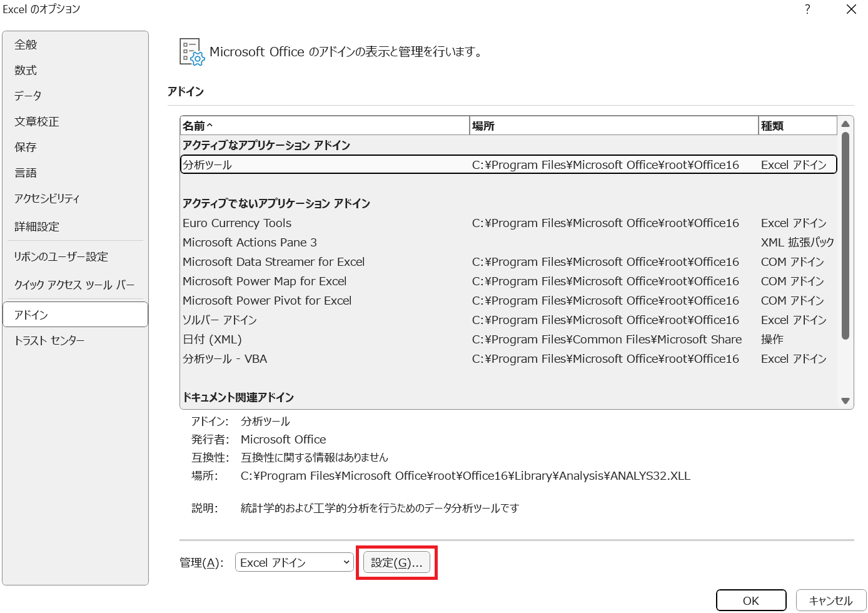Select Microsoft Actions Pane 3 row
The height and width of the screenshot is (613, 868).
(x=508, y=243)
